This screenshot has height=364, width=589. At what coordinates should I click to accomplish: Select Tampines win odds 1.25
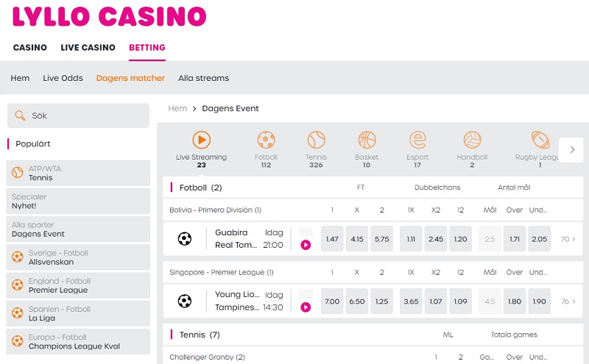click(x=381, y=301)
